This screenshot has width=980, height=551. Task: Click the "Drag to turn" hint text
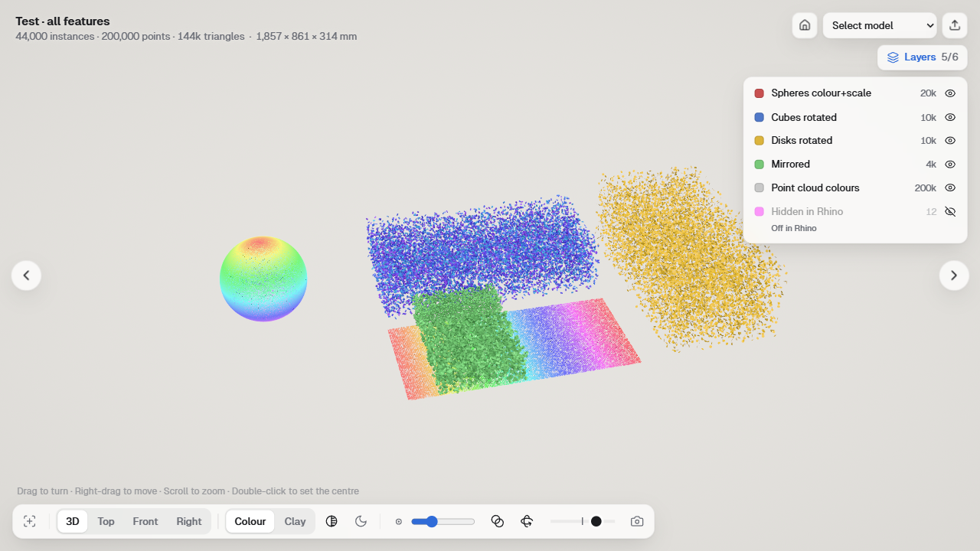point(188,491)
